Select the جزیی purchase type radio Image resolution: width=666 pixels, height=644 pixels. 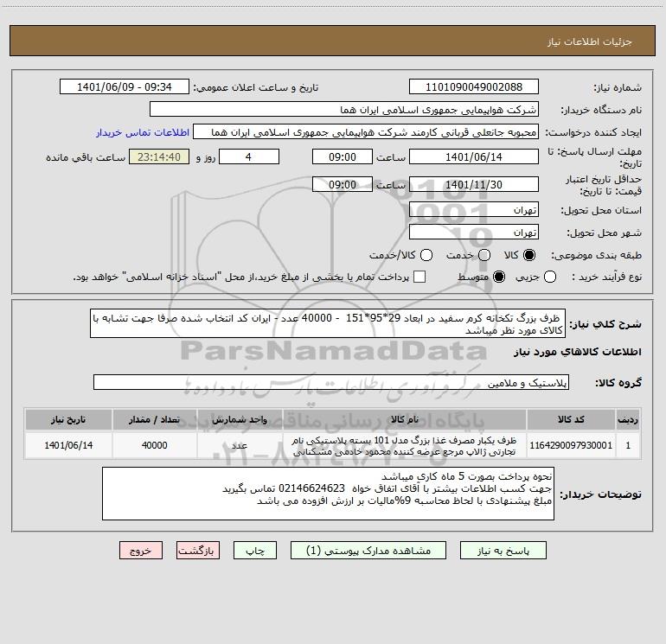pyautogui.click(x=550, y=277)
